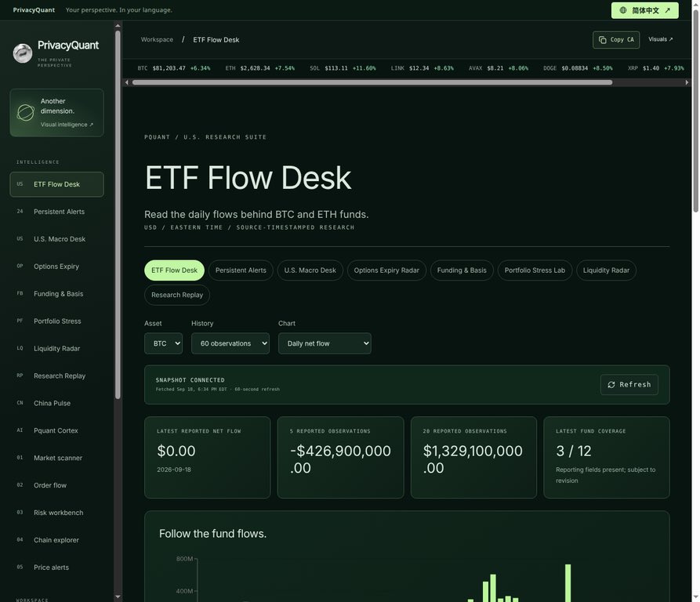Open U.S. Macro Desk in sidebar
This screenshot has height=602, width=700.
[x=56, y=239]
